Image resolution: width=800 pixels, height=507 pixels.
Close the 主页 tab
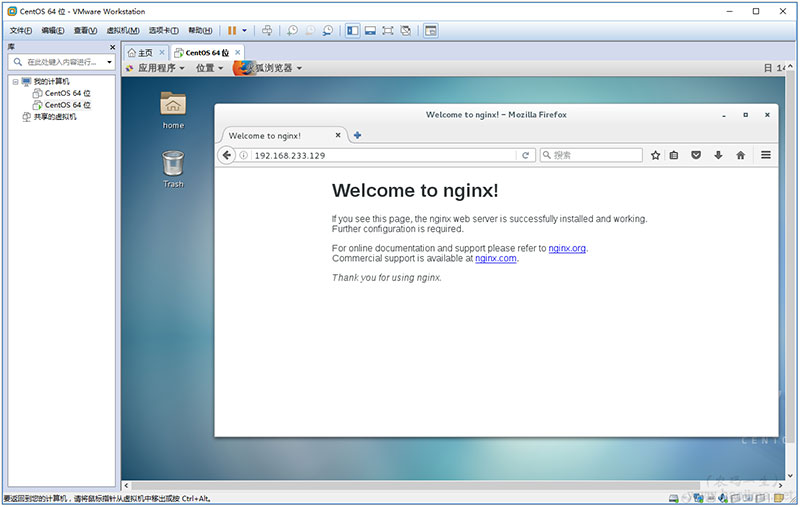pos(162,53)
